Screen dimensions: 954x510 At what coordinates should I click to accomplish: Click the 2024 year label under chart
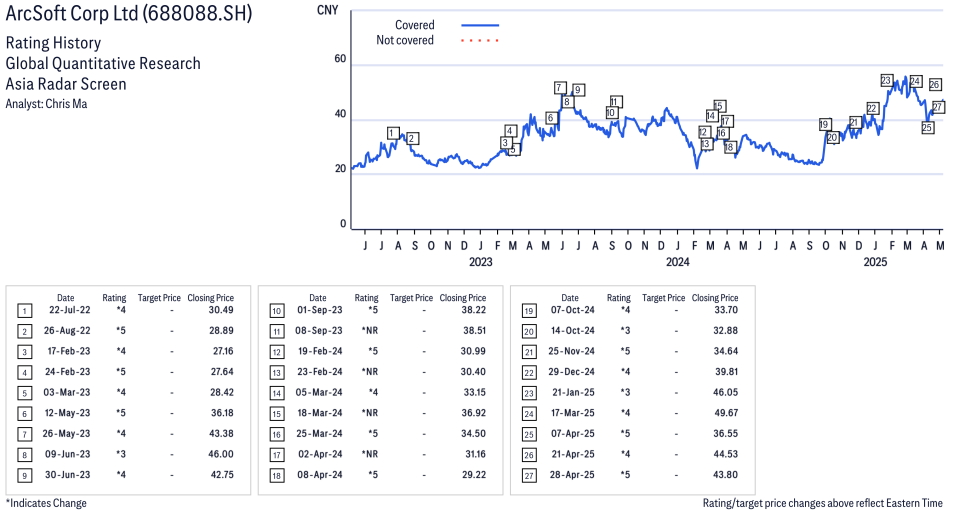click(x=678, y=262)
